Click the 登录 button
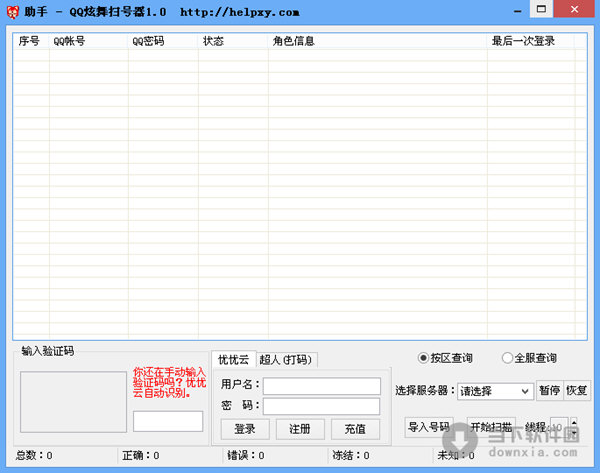Image resolution: width=600 pixels, height=473 pixels. click(x=245, y=429)
